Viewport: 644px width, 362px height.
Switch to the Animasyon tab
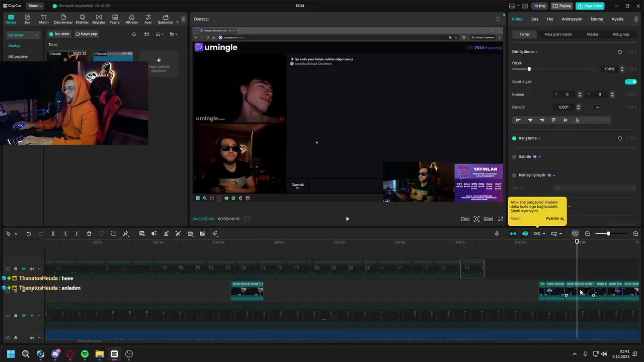[x=572, y=19]
